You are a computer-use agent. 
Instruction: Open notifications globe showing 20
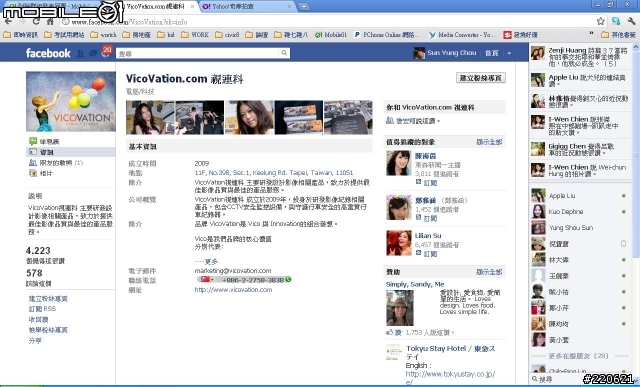[106, 52]
